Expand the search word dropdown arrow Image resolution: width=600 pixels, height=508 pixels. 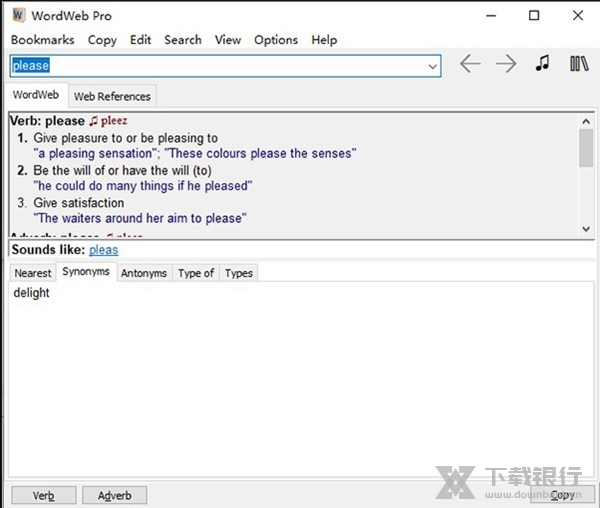pyautogui.click(x=433, y=66)
